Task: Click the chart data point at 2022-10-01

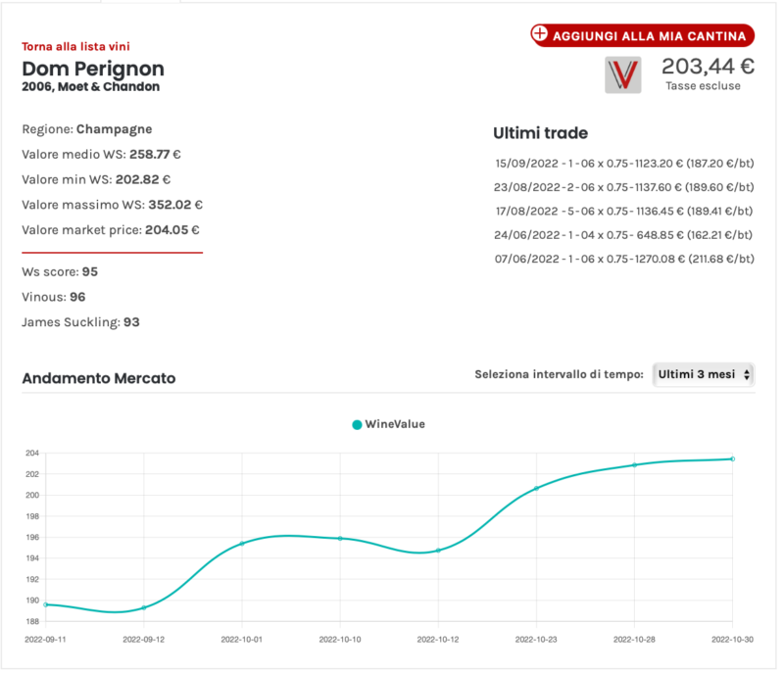Action: click(242, 544)
